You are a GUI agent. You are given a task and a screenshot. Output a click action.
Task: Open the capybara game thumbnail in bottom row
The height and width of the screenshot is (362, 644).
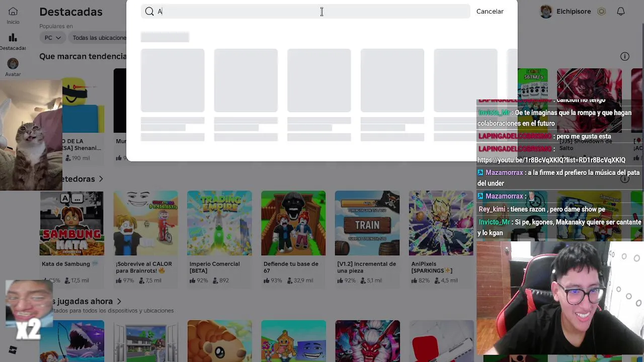[x=219, y=341]
